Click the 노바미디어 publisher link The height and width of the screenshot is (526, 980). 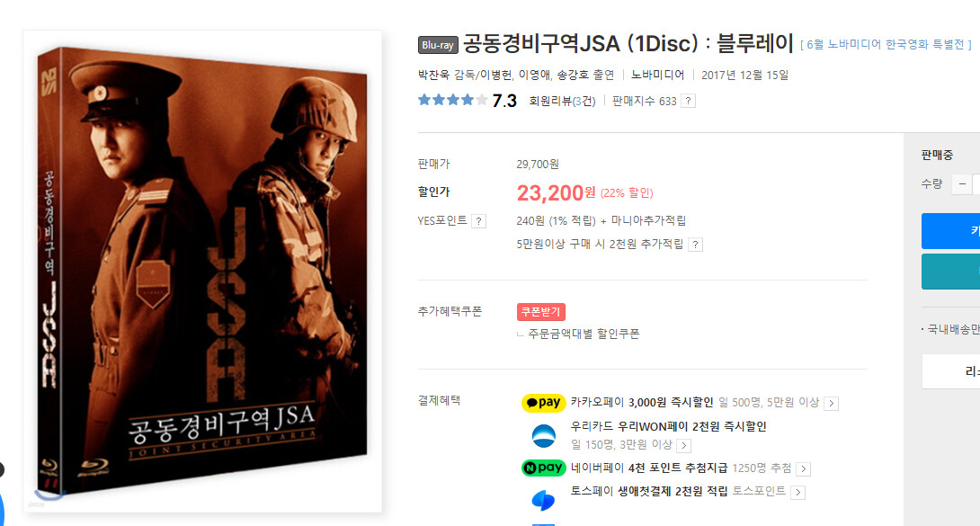click(657, 75)
